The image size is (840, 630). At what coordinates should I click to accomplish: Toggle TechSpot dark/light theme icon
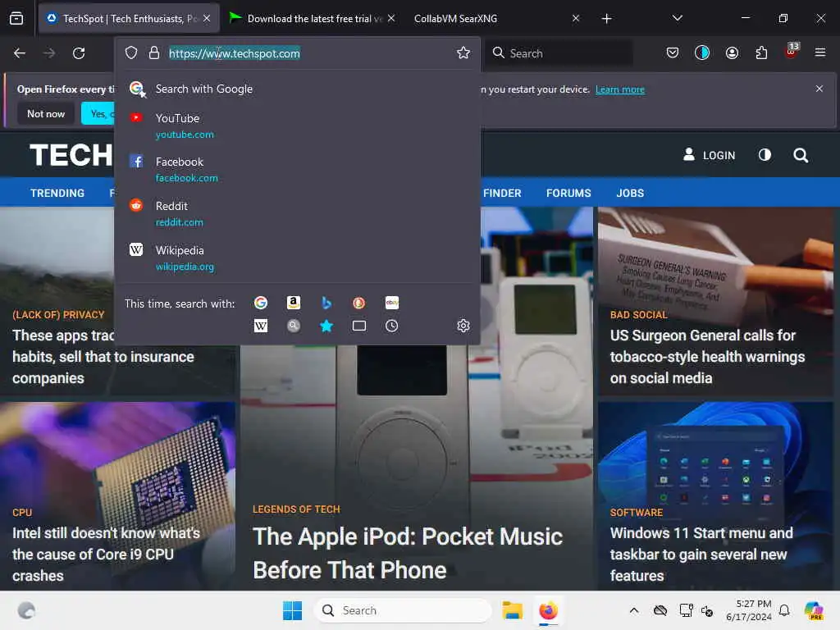tap(765, 155)
